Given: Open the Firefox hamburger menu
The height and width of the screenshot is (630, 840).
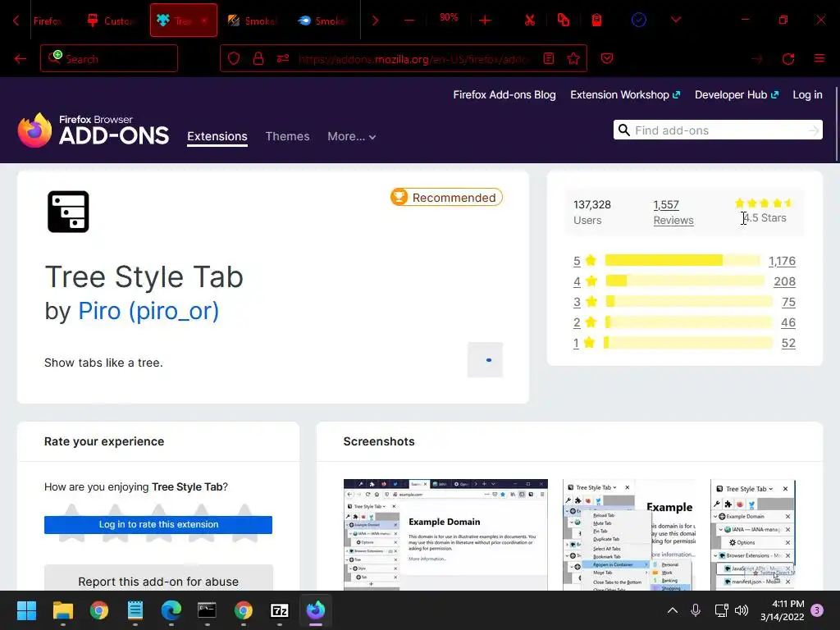Looking at the screenshot, I should tap(819, 58).
